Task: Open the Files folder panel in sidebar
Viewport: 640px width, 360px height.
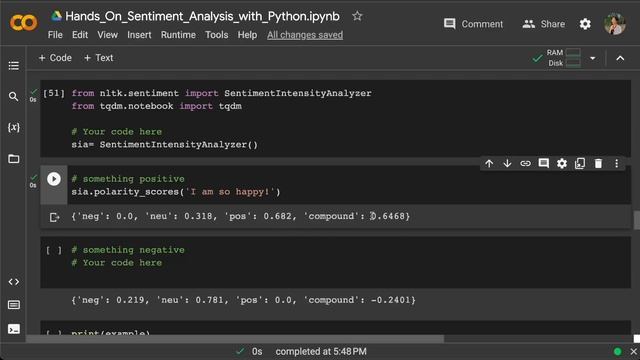Action: [13, 158]
